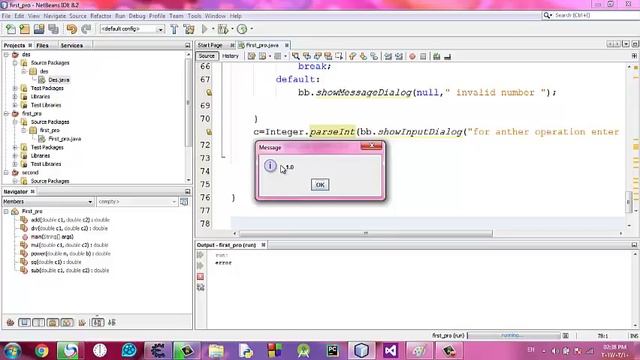Close the Message dialog

click(371, 146)
